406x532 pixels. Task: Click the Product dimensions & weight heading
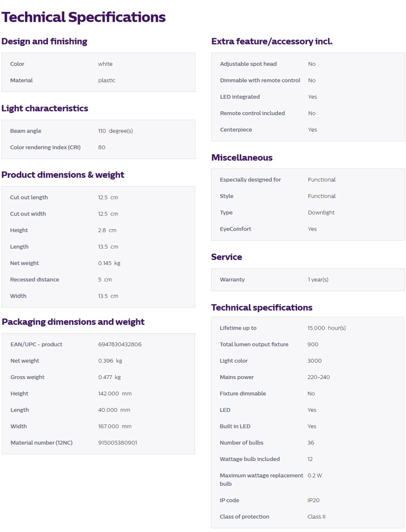click(x=63, y=175)
